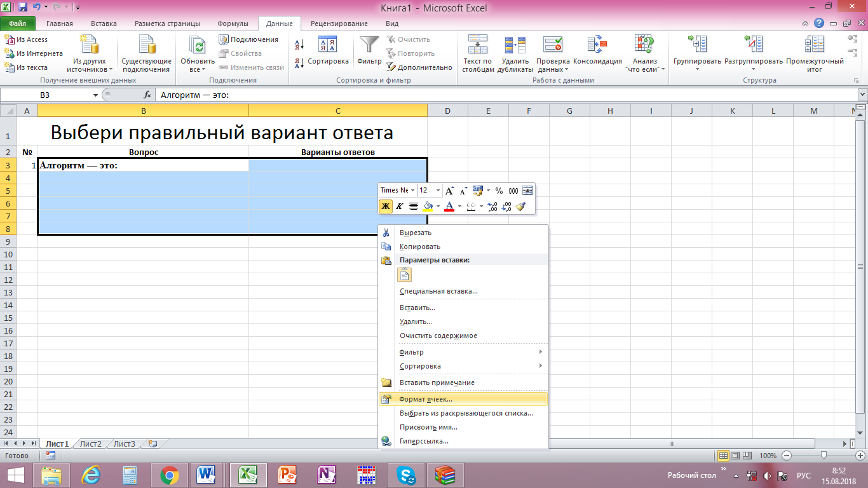This screenshot has height=488, width=868.
Task: Open font size 12 dropdown
Action: [438, 191]
